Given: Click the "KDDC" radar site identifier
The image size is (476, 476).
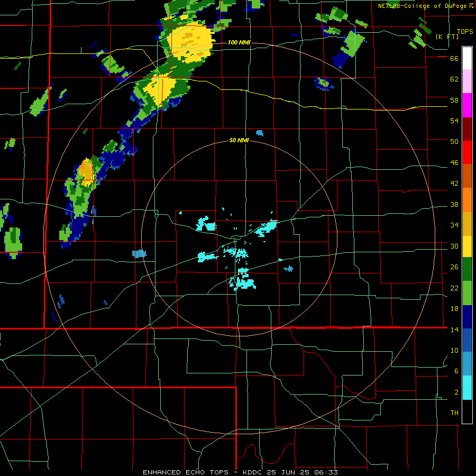Looking at the screenshot, I should point(253,472).
